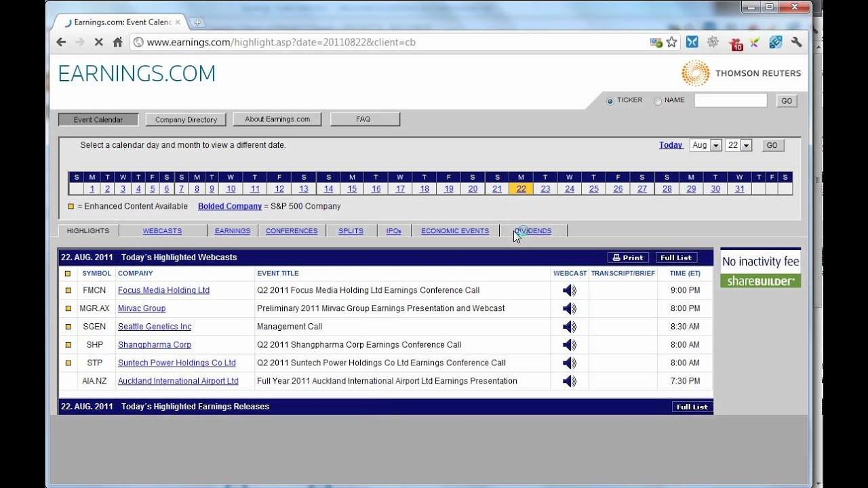Play the Seattle Genetics webcast audio icon
The width and height of the screenshot is (868, 488).
(x=570, y=327)
